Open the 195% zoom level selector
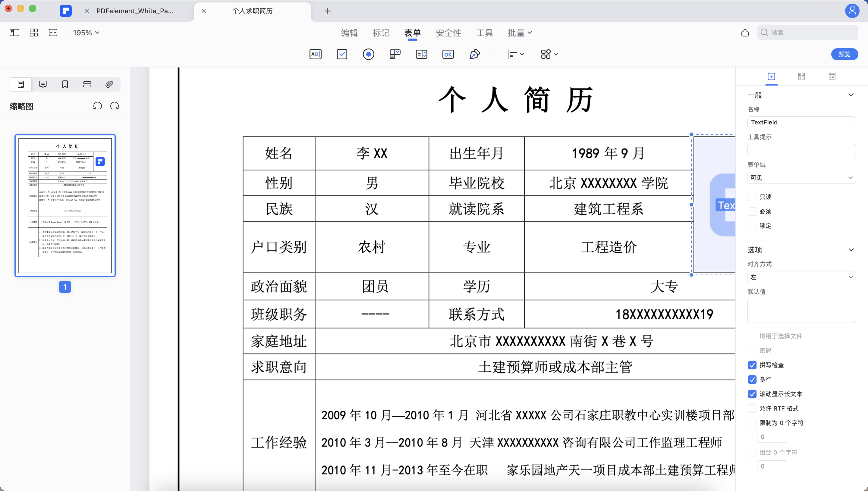The width and height of the screenshot is (868, 491). click(85, 32)
